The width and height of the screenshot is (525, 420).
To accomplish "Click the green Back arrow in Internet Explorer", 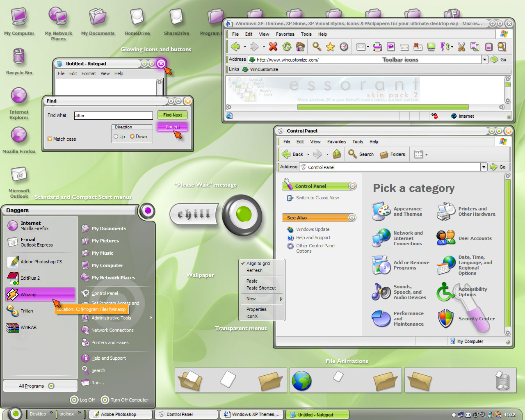I will [235, 47].
